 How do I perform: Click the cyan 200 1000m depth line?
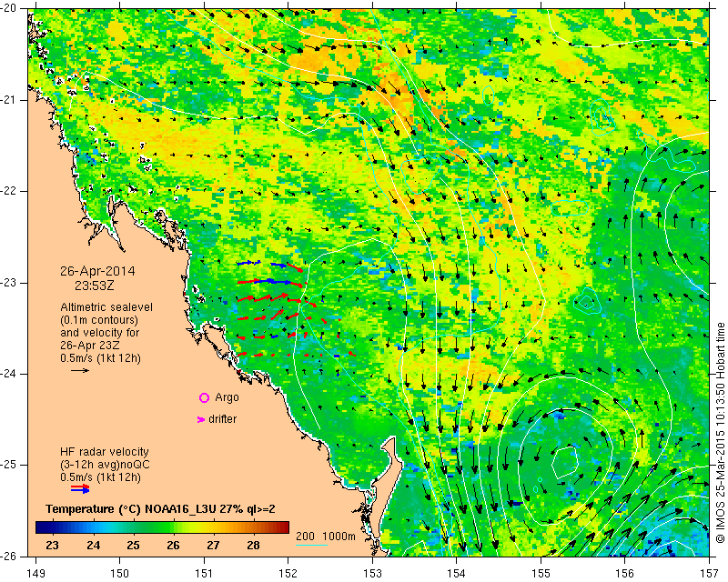tap(312, 545)
